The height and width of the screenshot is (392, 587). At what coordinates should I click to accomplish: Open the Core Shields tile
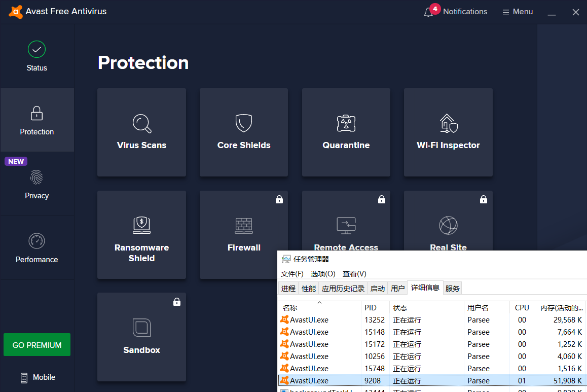244,132
